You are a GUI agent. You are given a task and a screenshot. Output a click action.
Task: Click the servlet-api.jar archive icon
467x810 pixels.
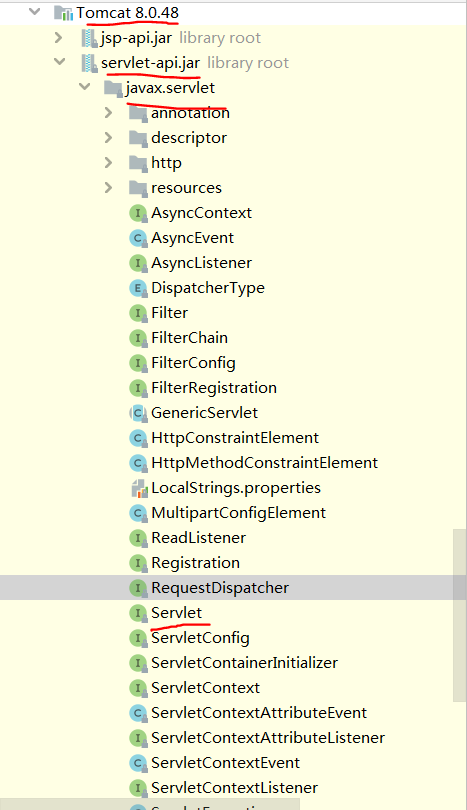click(89, 63)
